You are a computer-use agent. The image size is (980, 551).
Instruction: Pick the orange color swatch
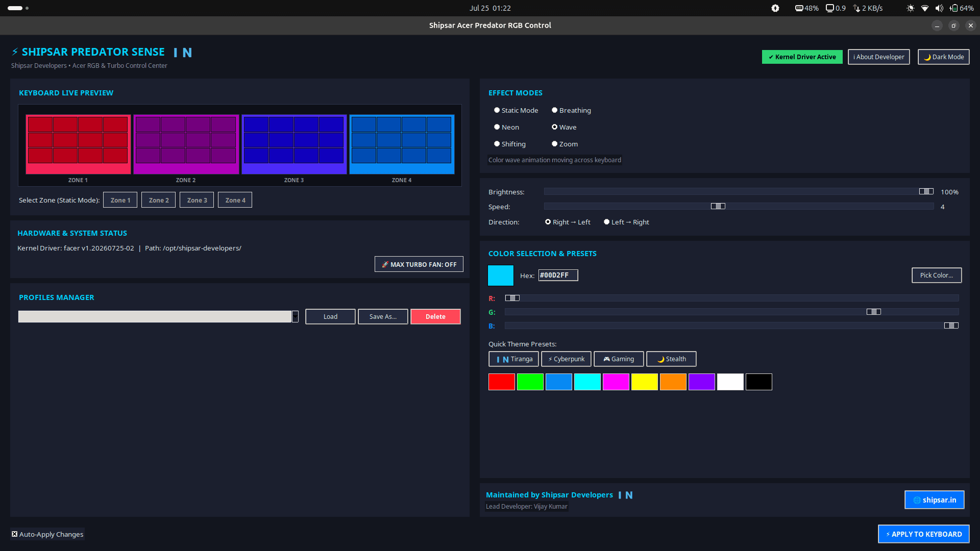coord(673,382)
